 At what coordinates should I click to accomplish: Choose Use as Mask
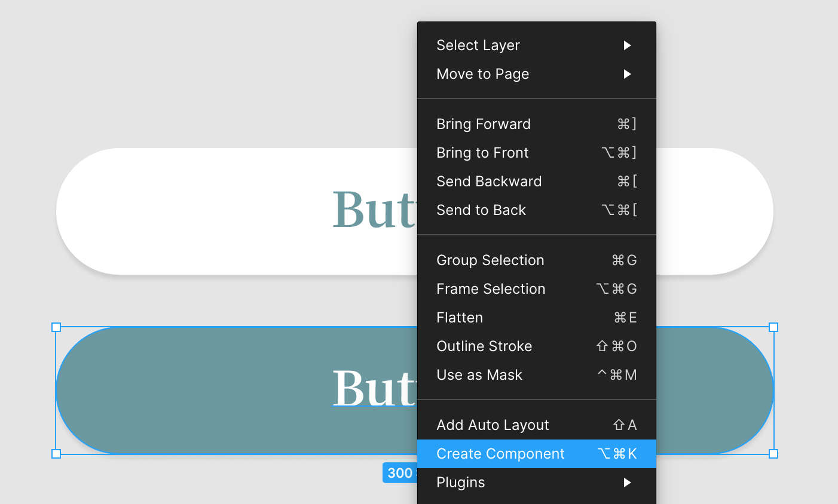point(479,375)
